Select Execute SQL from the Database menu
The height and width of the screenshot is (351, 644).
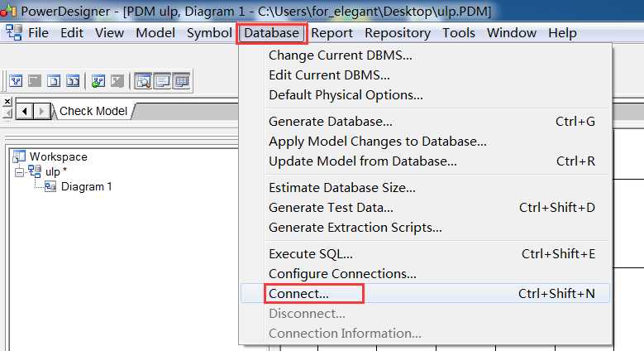click(425, 254)
